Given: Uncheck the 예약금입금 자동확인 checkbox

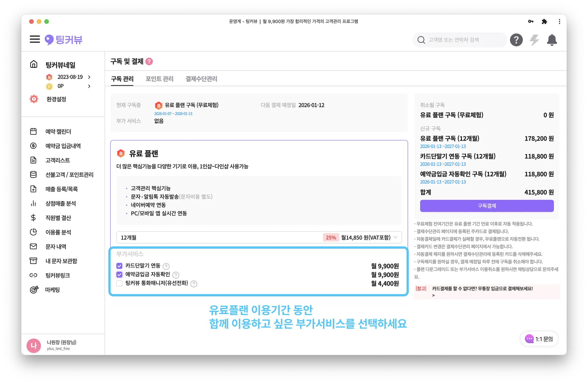Looking at the screenshot, I should pyautogui.click(x=119, y=275).
